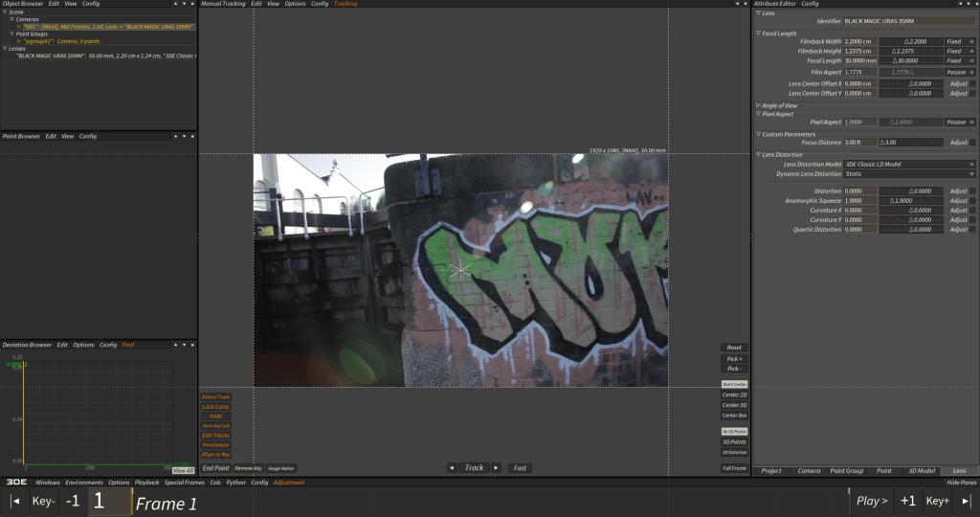Collapse the Focal Length section

point(758,34)
